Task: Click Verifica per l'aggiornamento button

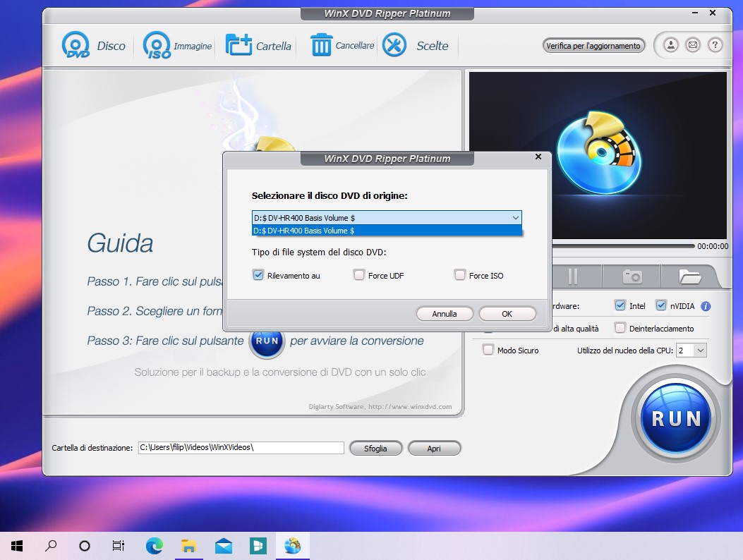Action: pyautogui.click(x=593, y=45)
